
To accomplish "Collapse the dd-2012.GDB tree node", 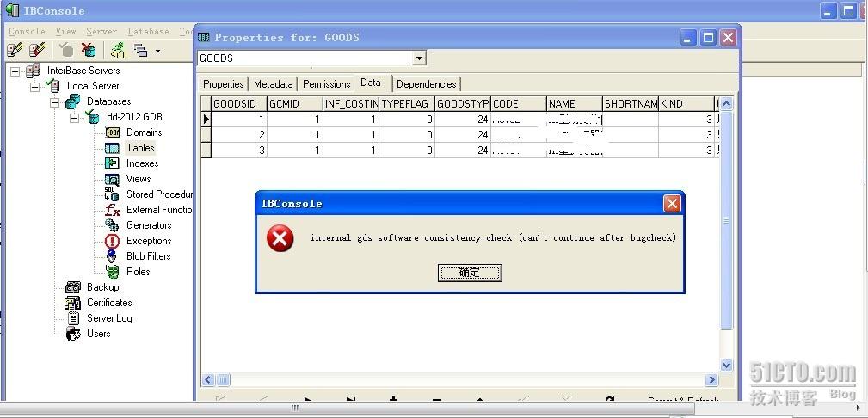I will pos(75,117).
